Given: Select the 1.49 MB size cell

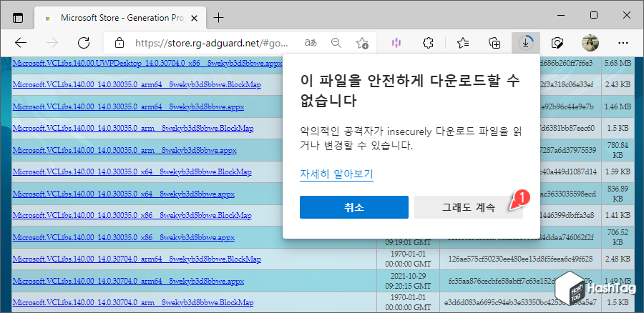Looking at the screenshot, I should pos(618,282).
